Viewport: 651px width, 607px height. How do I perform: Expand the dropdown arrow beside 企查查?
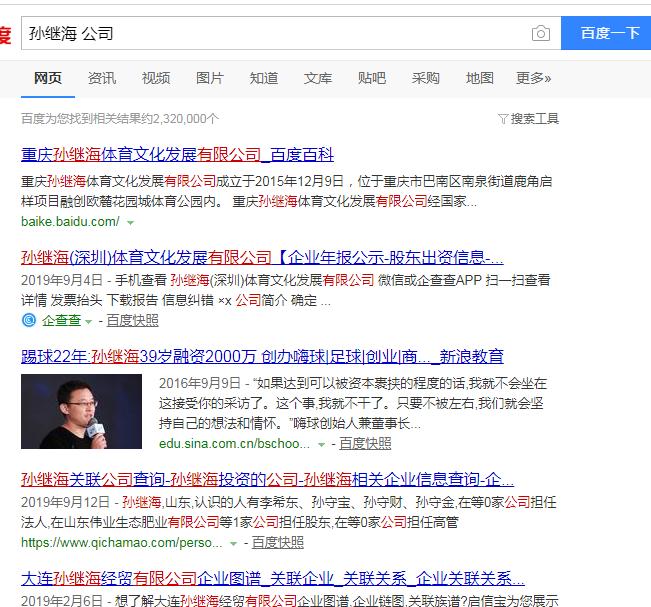click(88, 321)
